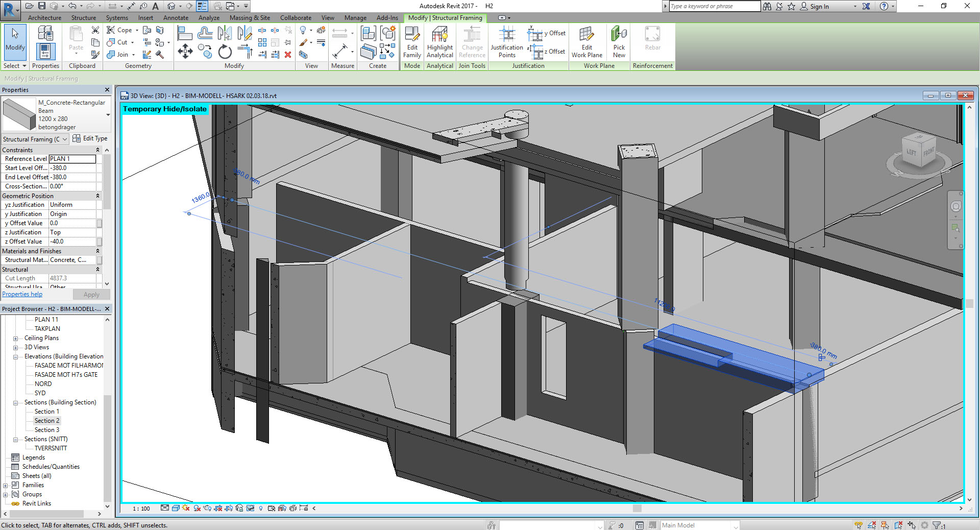Click the Highlight Analytical icon
Screen dimensions: 980x530
coord(439,42)
